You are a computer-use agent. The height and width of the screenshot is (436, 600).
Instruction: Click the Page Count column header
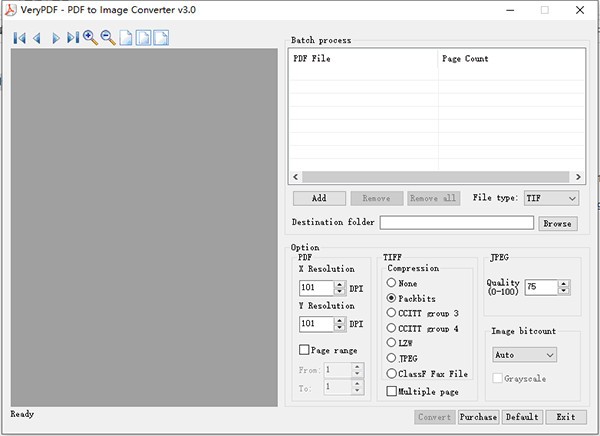pos(510,59)
